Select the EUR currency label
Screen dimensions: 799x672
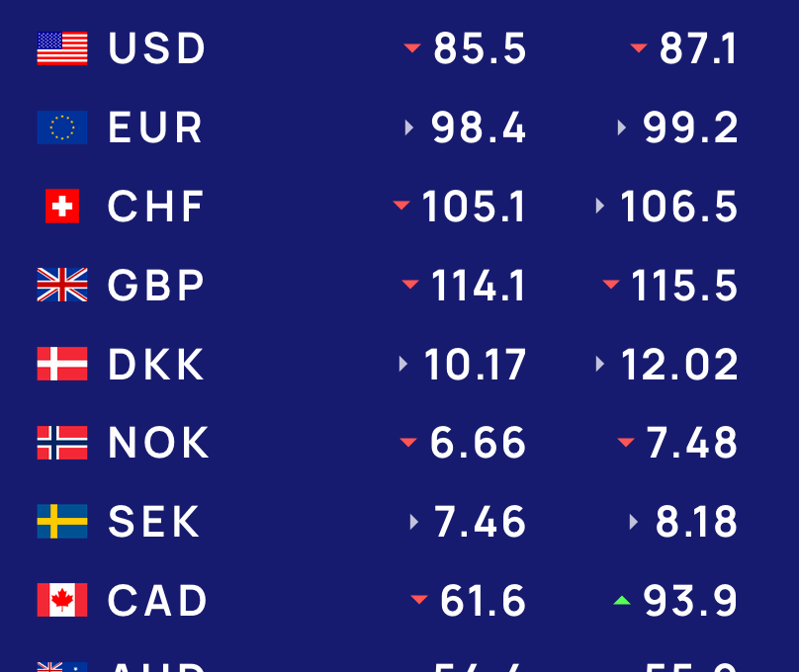point(155,127)
